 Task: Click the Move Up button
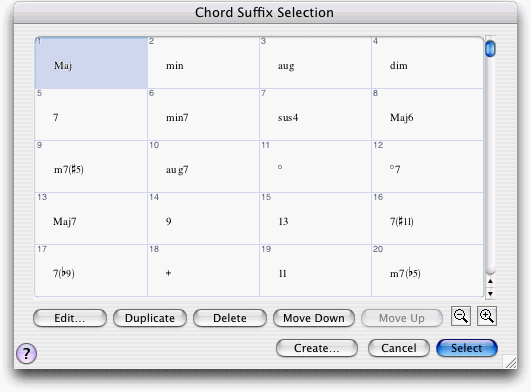(402, 318)
